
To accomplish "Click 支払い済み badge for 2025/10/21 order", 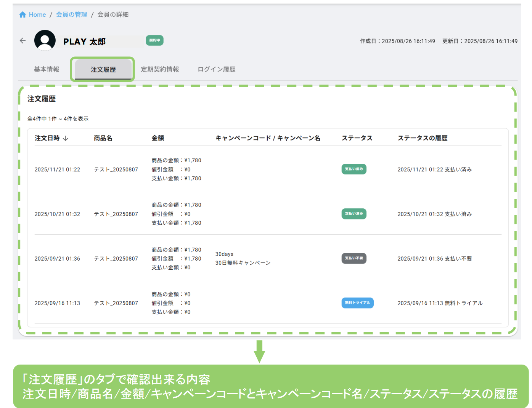I will [x=354, y=214].
